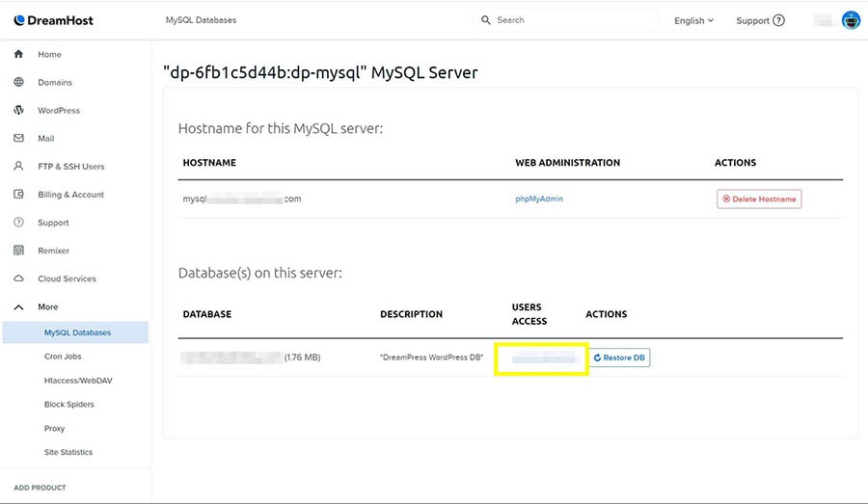Click the Cloud Services cloud icon

[x=18, y=279]
